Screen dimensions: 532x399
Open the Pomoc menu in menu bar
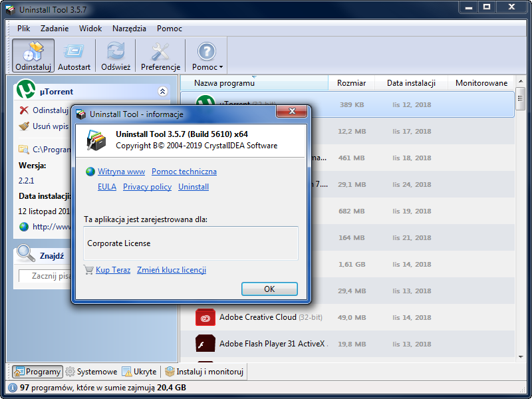click(170, 29)
